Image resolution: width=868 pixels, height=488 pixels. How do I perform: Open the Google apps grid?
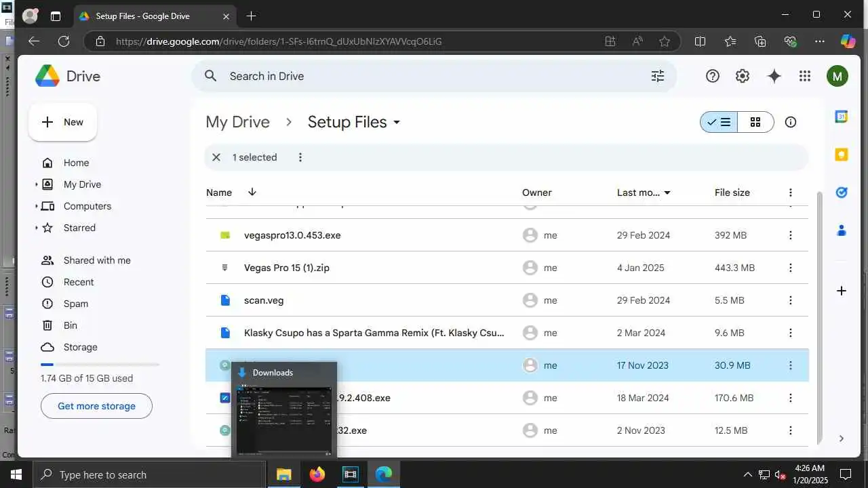[x=805, y=76]
